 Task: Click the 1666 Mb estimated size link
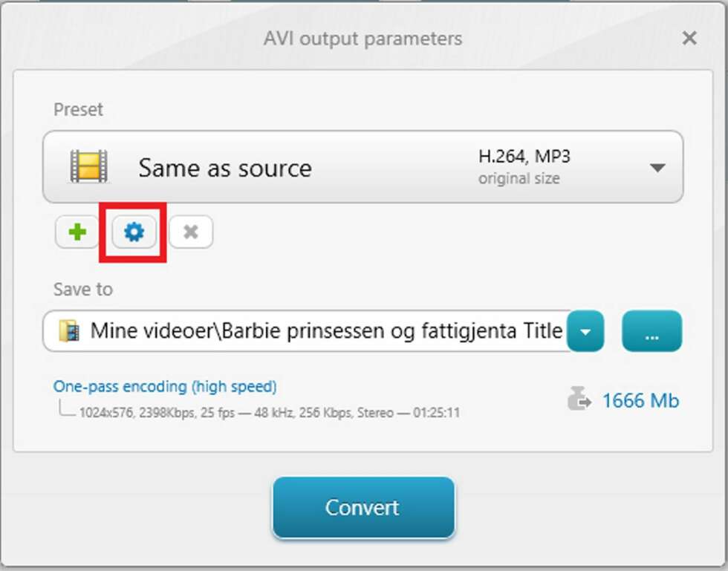coord(640,401)
